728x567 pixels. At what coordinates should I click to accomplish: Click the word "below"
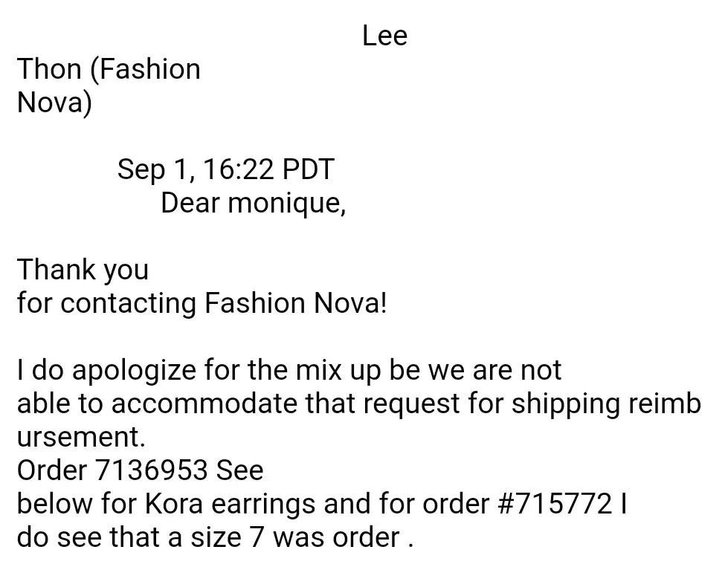click(x=54, y=504)
